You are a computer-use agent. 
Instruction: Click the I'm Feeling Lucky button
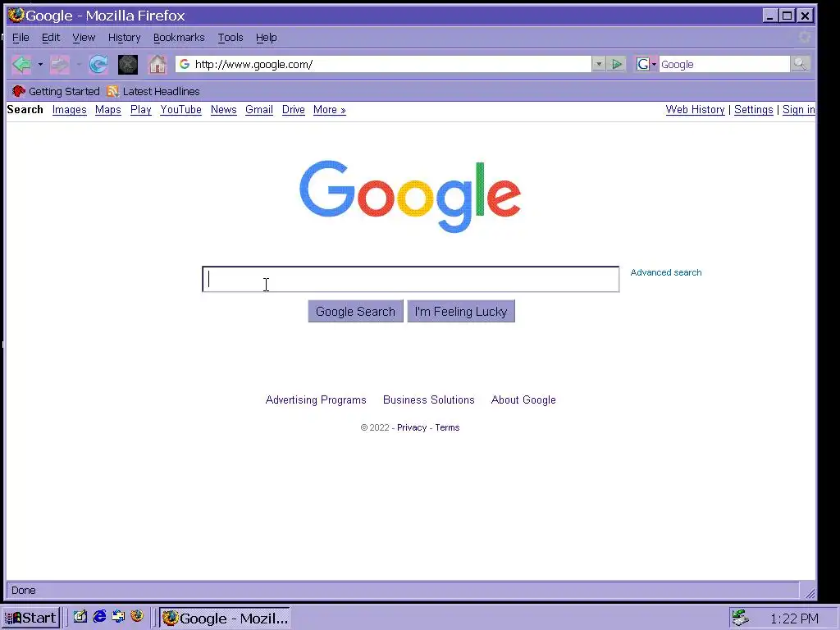coord(461,311)
